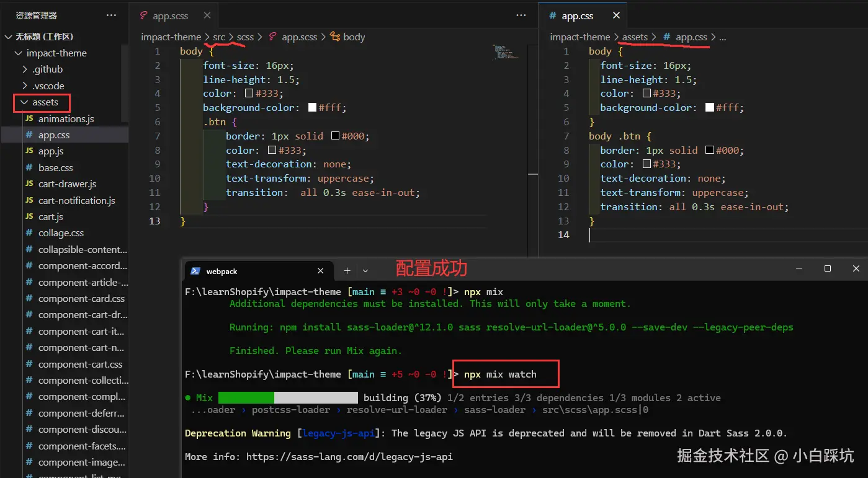
Task: Switch to the app.scss editor tab
Action: tap(170, 15)
